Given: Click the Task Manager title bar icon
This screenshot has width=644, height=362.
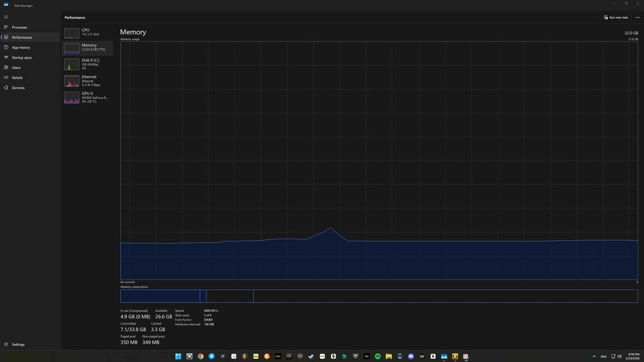Looking at the screenshot, I should coord(6,5).
